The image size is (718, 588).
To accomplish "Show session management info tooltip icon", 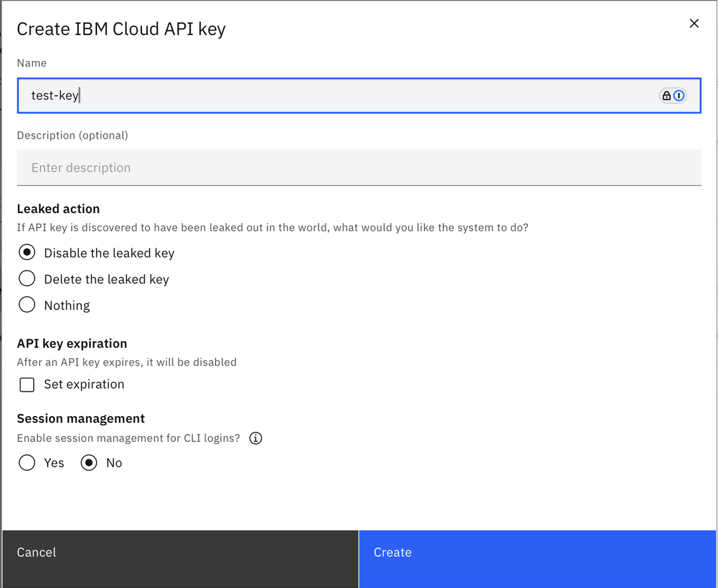I will 255,438.
